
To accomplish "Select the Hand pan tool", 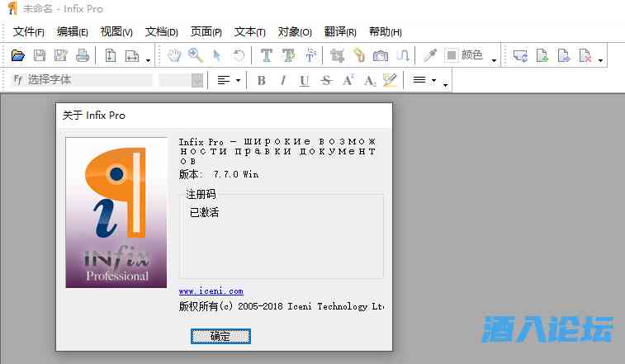I will (174, 55).
